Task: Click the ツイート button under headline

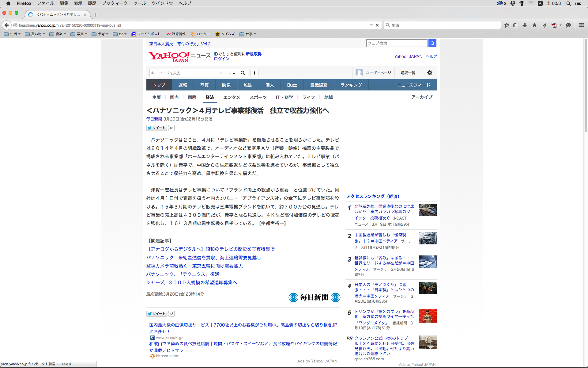Action: point(156,128)
